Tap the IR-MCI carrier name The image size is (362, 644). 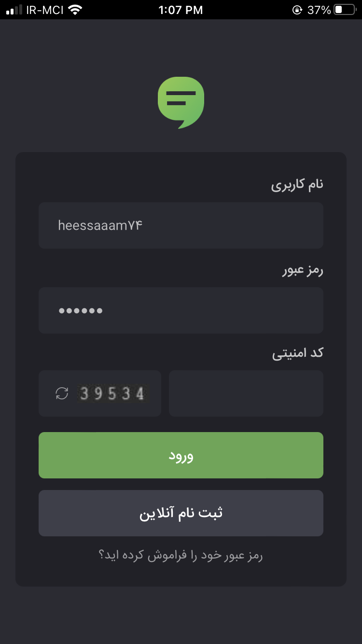pyautogui.click(x=45, y=10)
